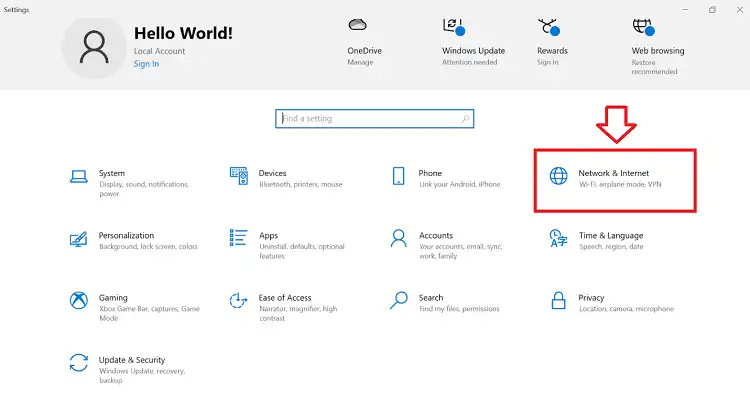The image size is (750, 401).
Task: Open Time & Language icon
Action: 558,238
